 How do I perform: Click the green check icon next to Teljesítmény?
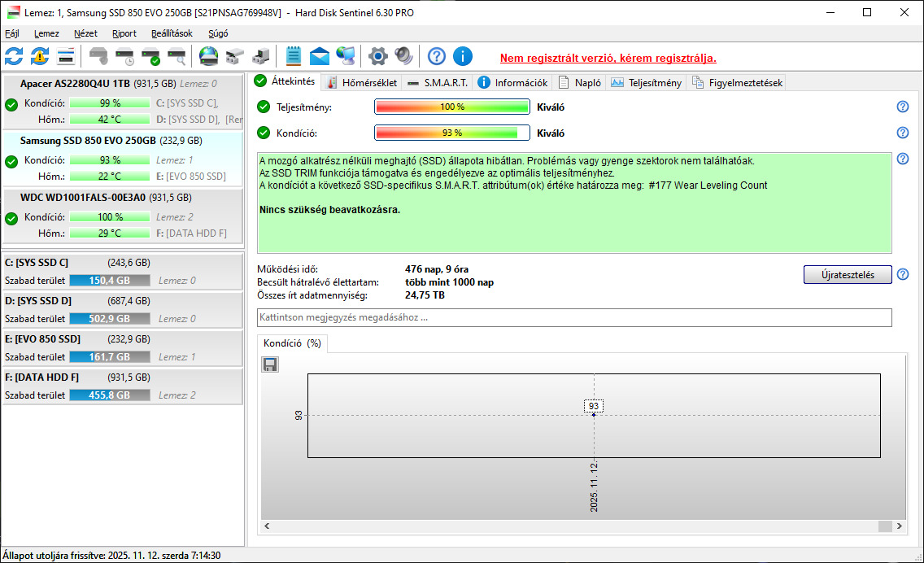pyautogui.click(x=264, y=107)
